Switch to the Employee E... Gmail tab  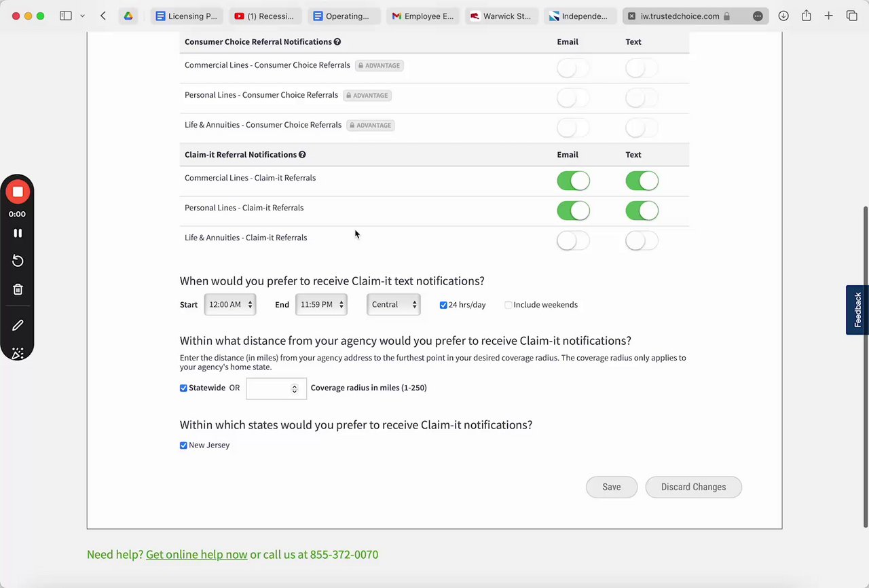[x=422, y=16]
